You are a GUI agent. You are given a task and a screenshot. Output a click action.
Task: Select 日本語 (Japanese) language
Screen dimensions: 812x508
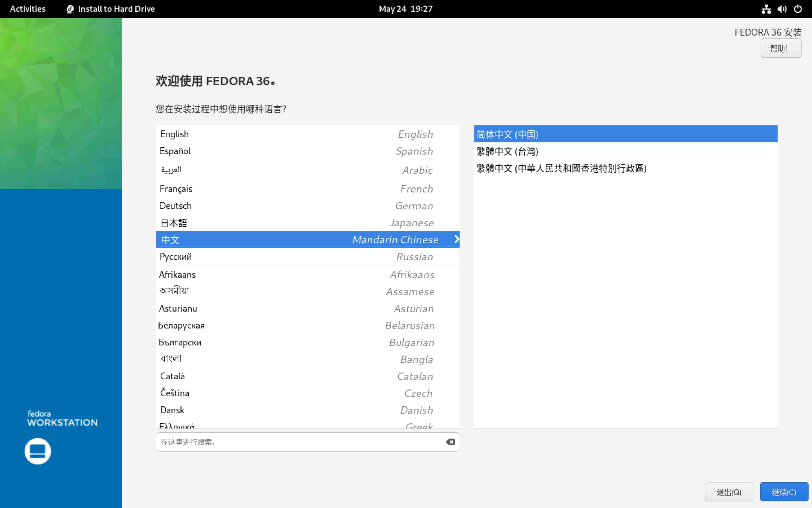pyautogui.click(x=308, y=223)
